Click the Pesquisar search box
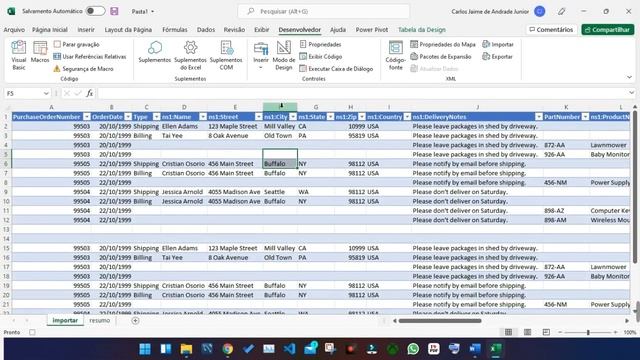640x360 pixels. coord(324,11)
